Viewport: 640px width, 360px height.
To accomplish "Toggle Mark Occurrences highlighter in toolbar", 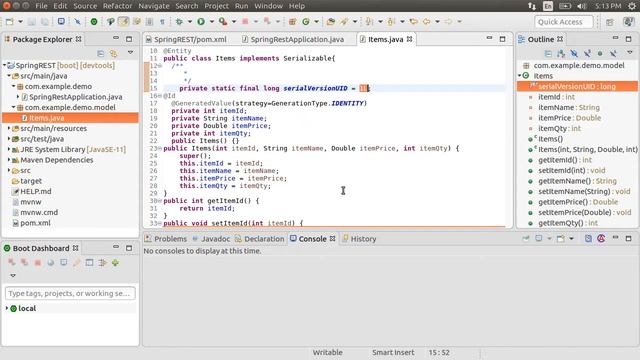I will tap(124, 22).
